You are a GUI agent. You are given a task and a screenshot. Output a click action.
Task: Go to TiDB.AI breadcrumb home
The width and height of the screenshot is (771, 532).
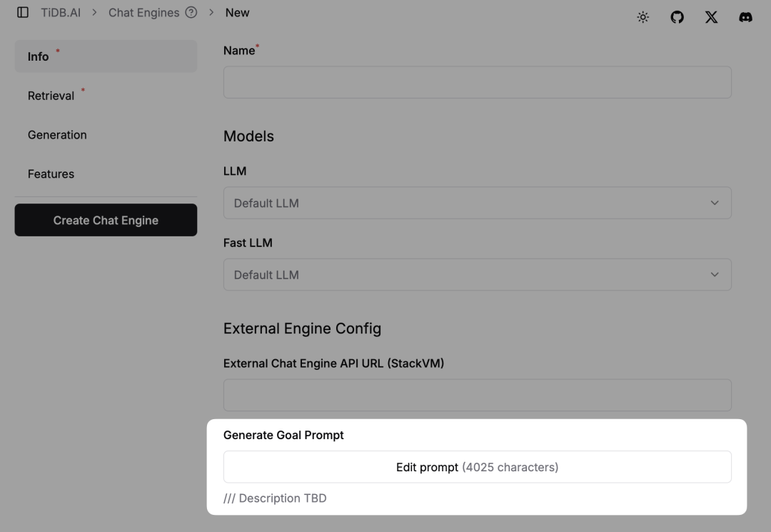[61, 13]
